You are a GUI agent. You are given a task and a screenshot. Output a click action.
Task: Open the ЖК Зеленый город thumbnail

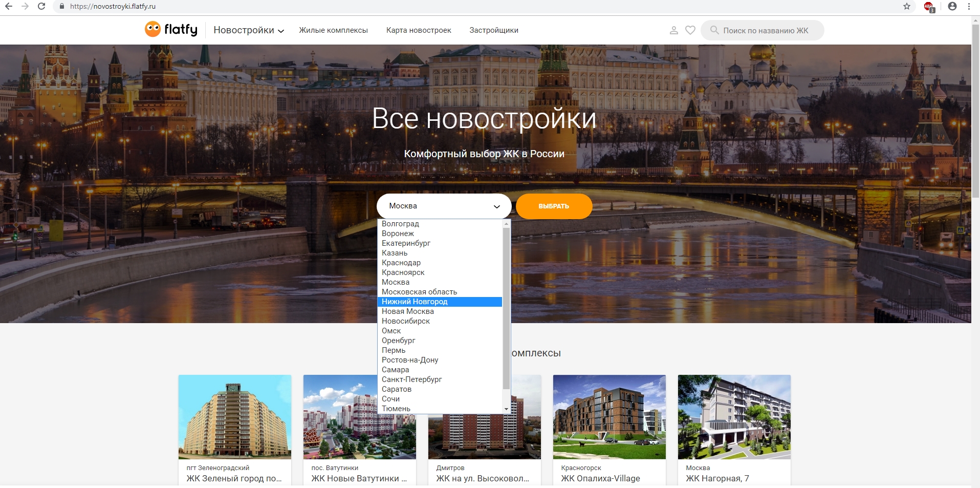pyautogui.click(x=235, y=417)
